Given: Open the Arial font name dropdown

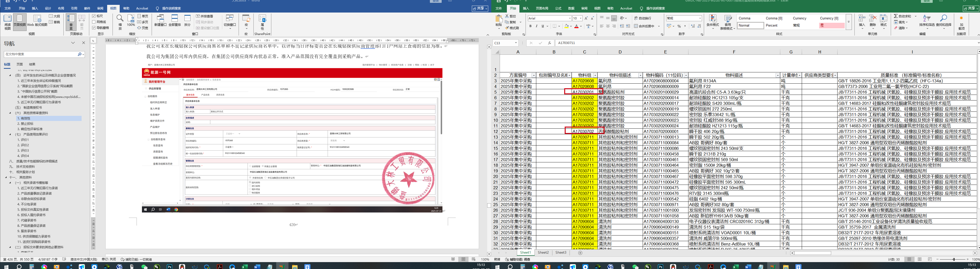Looking at the screenshot, I should click(570, 18).
